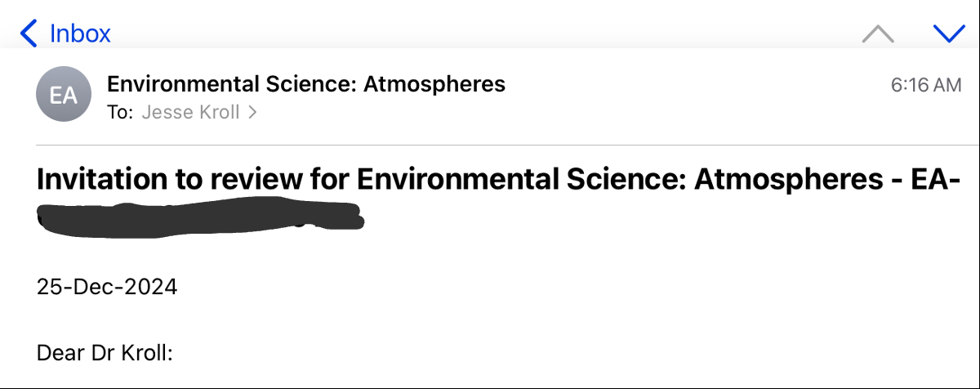Screen dimensions: 980x389
Task: Open sender name next to the EA avatar
Action: pyautogui.click(x=306, y=83)
